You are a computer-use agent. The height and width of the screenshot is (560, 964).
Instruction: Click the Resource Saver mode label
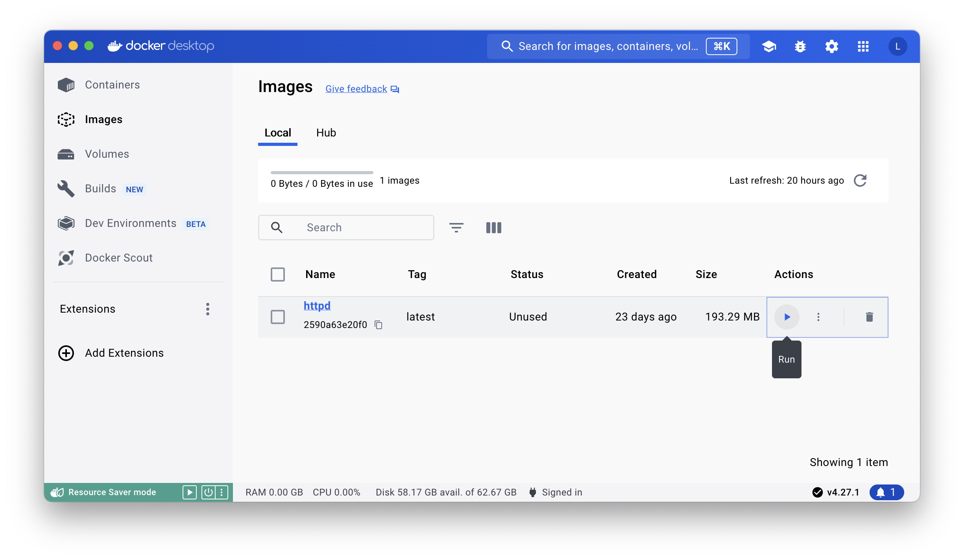(112, 492)
